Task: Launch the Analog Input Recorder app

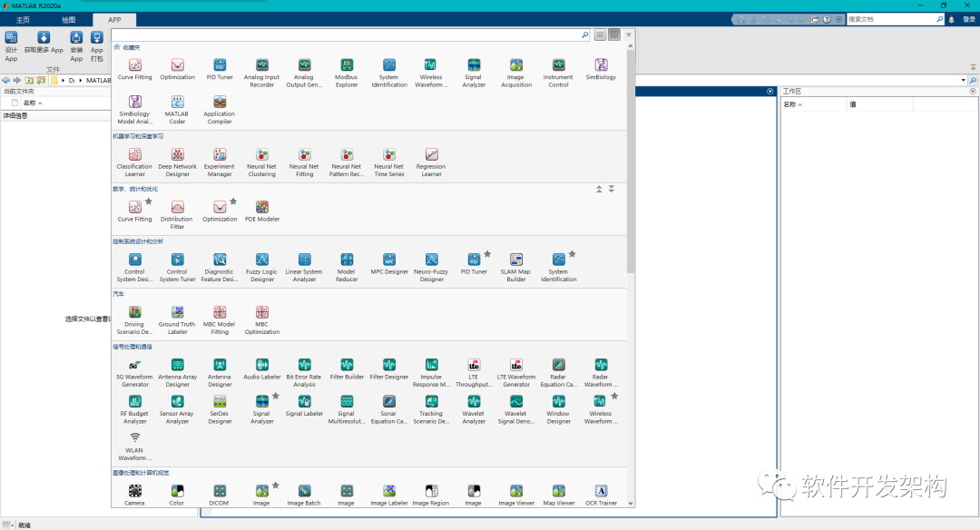Action: pyautogui.click(x=262, y=73)
